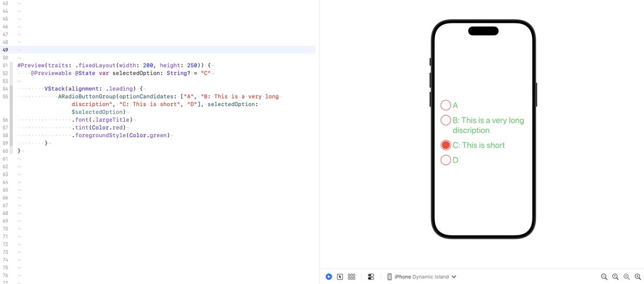This screenshot has height=284, width=644.
Task: Click the .font(.largeTitle) modifier line
Action: coord(101,120)
